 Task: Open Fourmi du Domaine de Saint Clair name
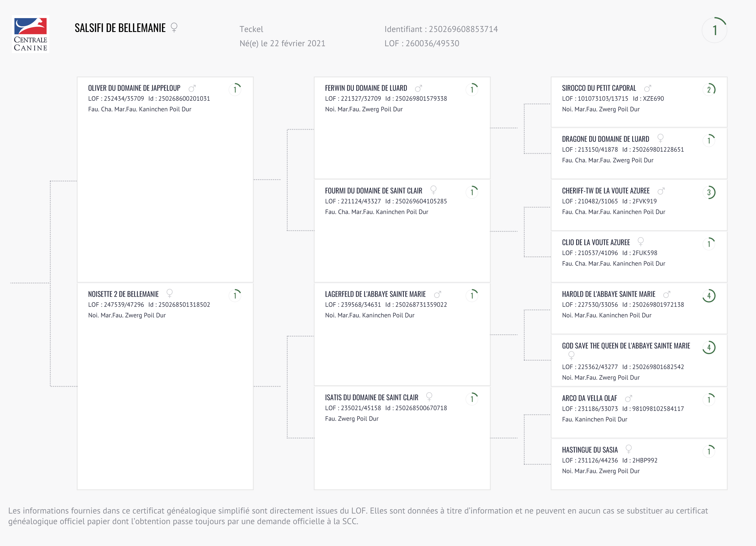tap(373, 191)
